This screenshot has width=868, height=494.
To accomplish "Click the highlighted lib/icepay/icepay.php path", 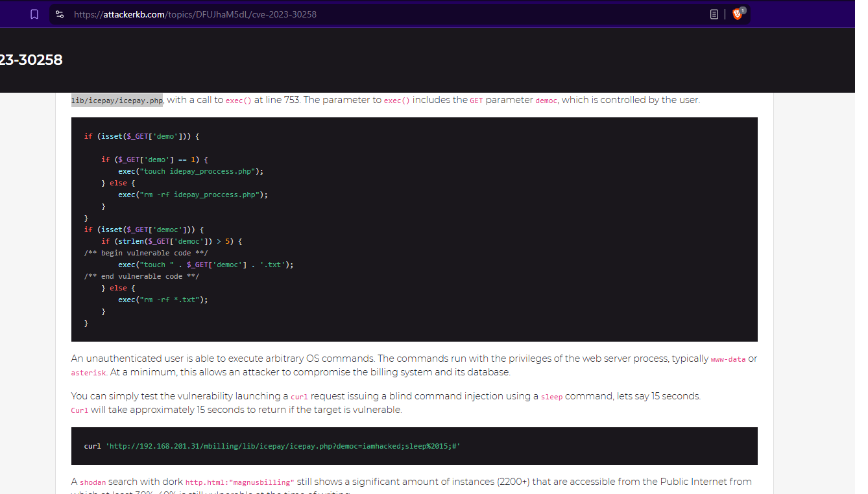I will pos(117,100).
